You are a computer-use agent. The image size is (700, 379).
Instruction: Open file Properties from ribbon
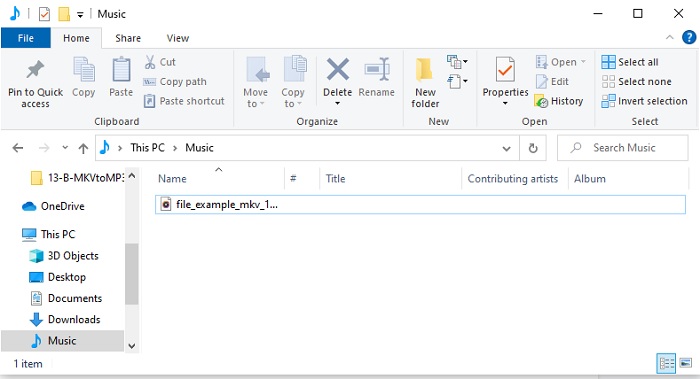pyautogui.click(x=505, y=82)
